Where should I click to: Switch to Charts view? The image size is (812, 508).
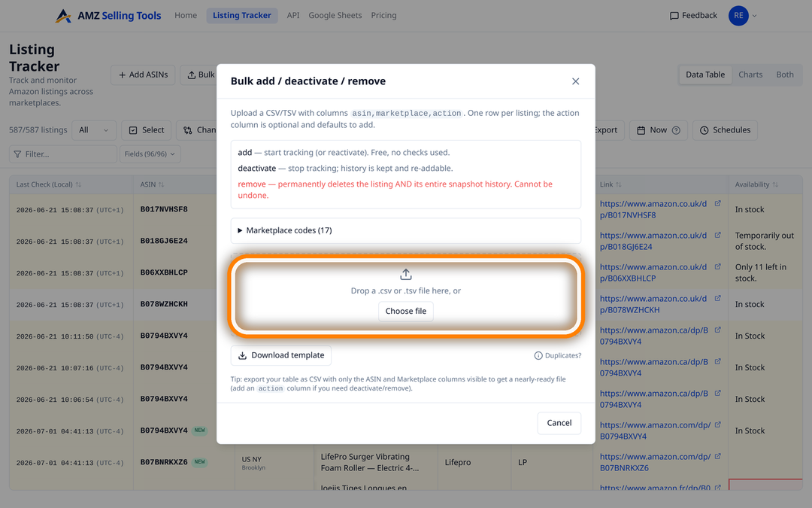(750, 75)
